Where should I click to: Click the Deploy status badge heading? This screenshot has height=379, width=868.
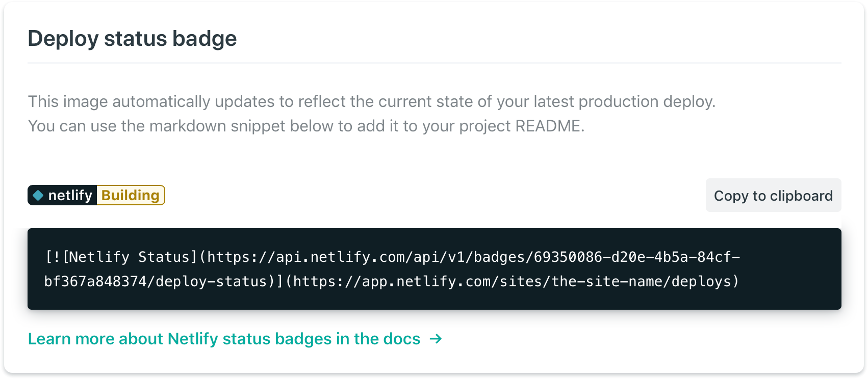click(x=132, y=38)
